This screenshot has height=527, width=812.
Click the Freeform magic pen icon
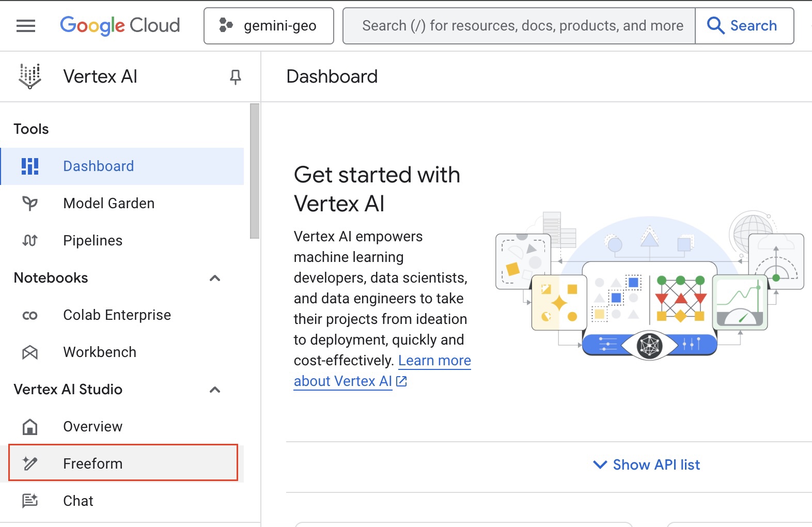coord(30,463)
